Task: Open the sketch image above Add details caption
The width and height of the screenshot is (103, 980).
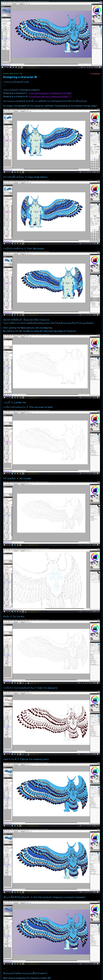Action: [51, 442]
